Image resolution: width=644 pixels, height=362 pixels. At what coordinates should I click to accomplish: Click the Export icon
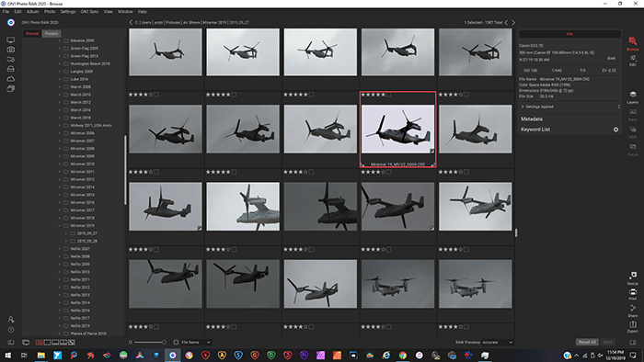pyautogui.click(x=633, y=327)
